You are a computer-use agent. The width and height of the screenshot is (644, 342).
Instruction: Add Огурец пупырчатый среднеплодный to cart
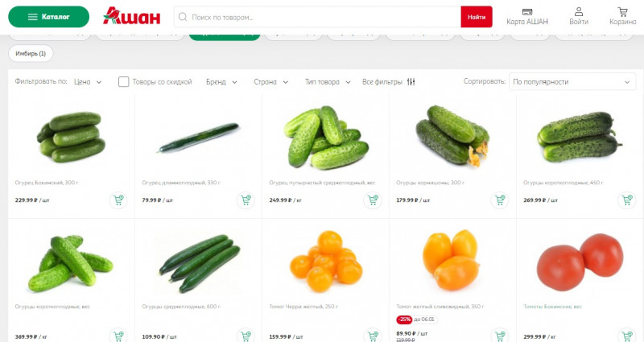(373, 200)
